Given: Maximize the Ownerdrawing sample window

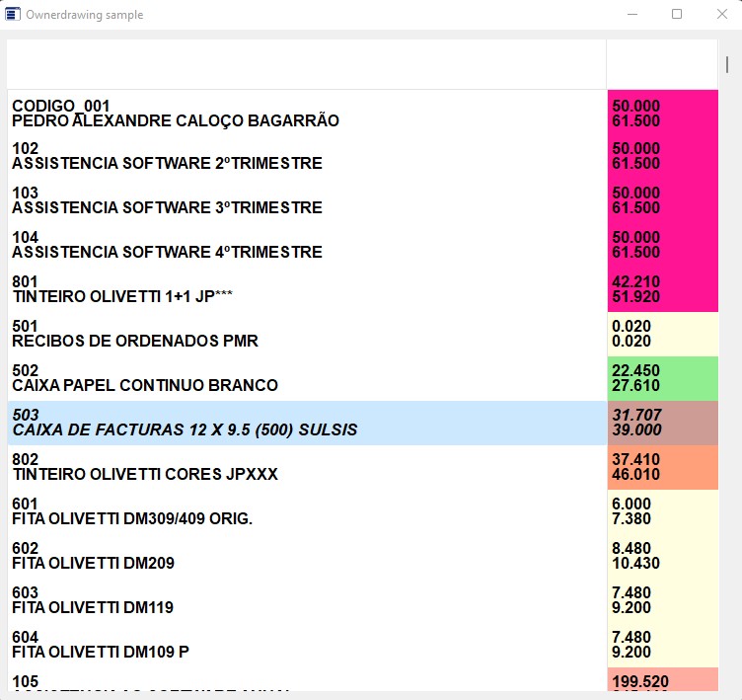Looking at the screenshot, I should click(x=677, y=15).
